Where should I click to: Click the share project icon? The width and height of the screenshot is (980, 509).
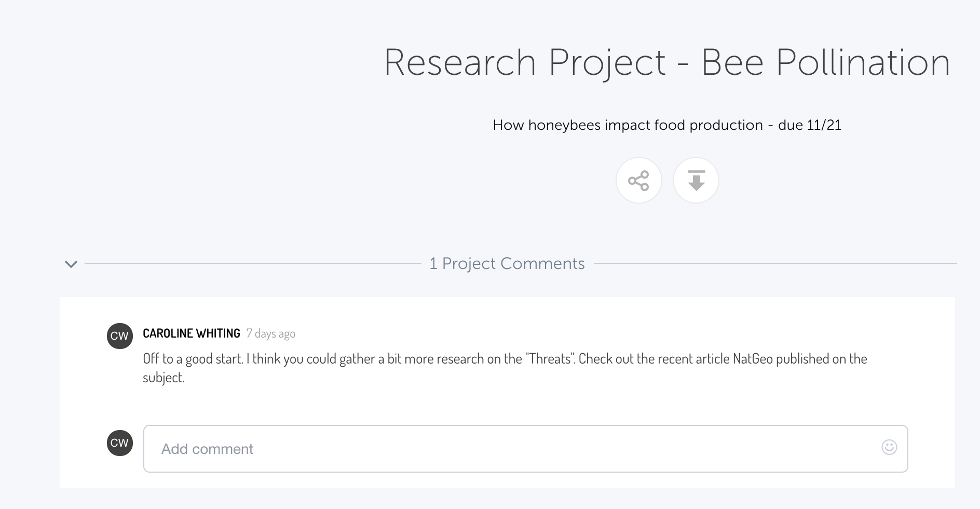click(x=638, y=180)
